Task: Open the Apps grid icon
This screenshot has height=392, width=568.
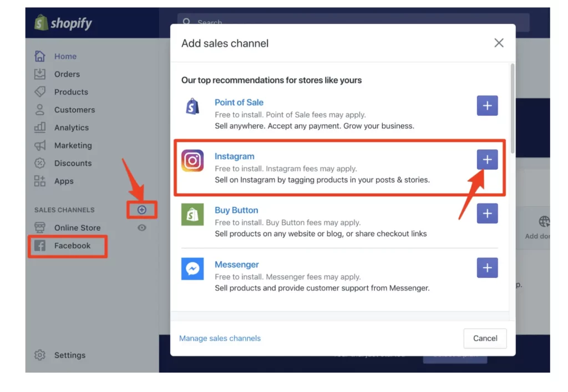Action: click(40, 181)
